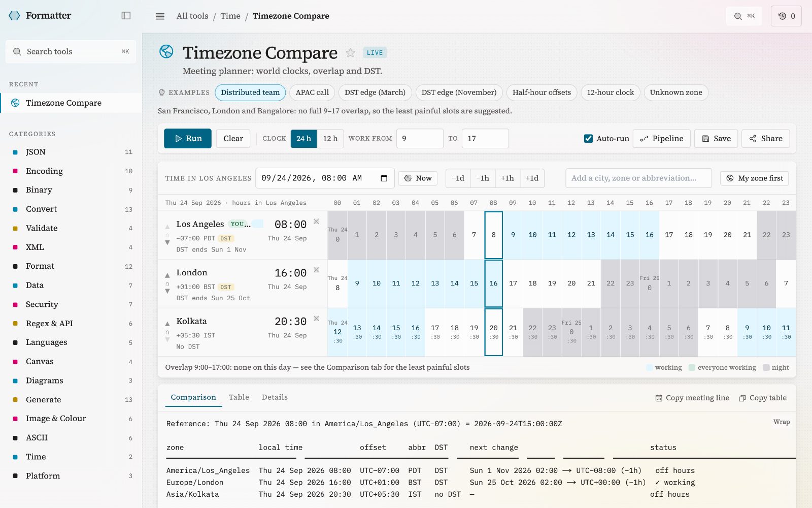Favorite Timezone Compare with the star
Viewport: 812px width, 508px height.
(x=350, y=53)
